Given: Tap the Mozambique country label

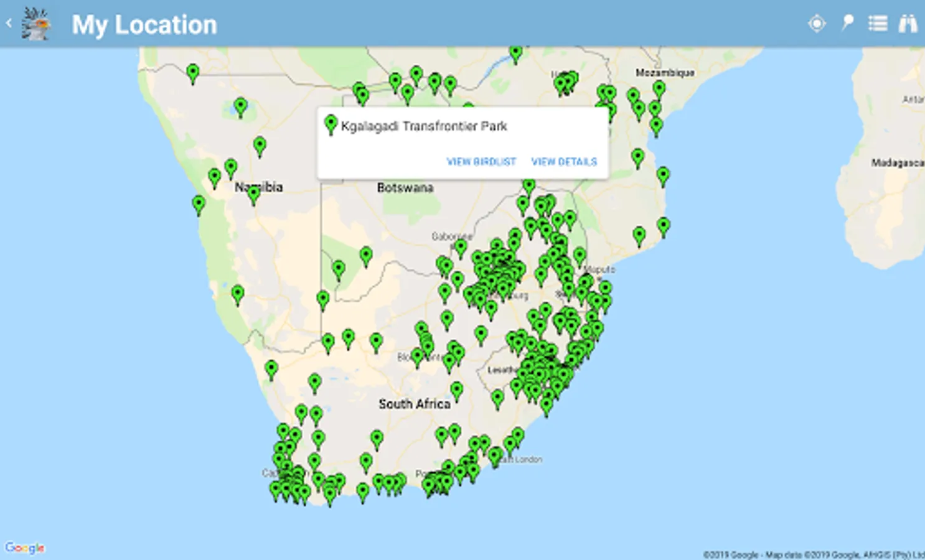Looking at the screenshot, I should (665, 73).
